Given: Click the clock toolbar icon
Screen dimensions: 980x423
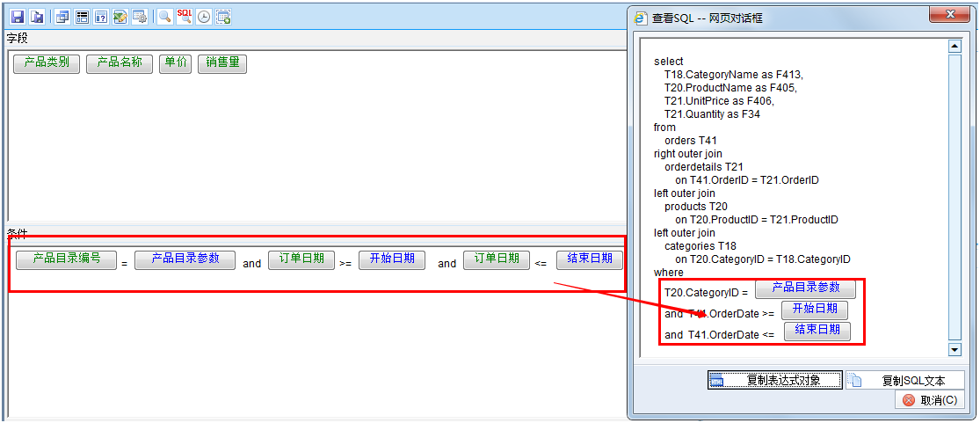Looking at the screenshot, I should point(204,17).
